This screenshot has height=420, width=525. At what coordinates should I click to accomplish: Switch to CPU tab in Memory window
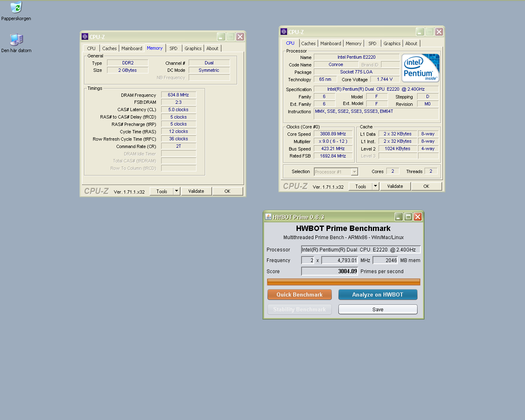pyautogui.click(x=91, y=48)
